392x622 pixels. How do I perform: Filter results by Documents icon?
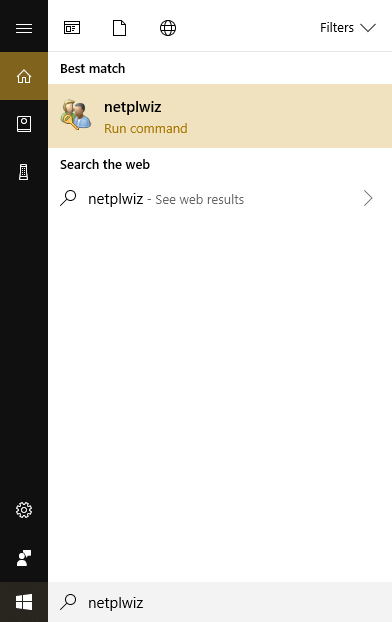tap(119, 28)
